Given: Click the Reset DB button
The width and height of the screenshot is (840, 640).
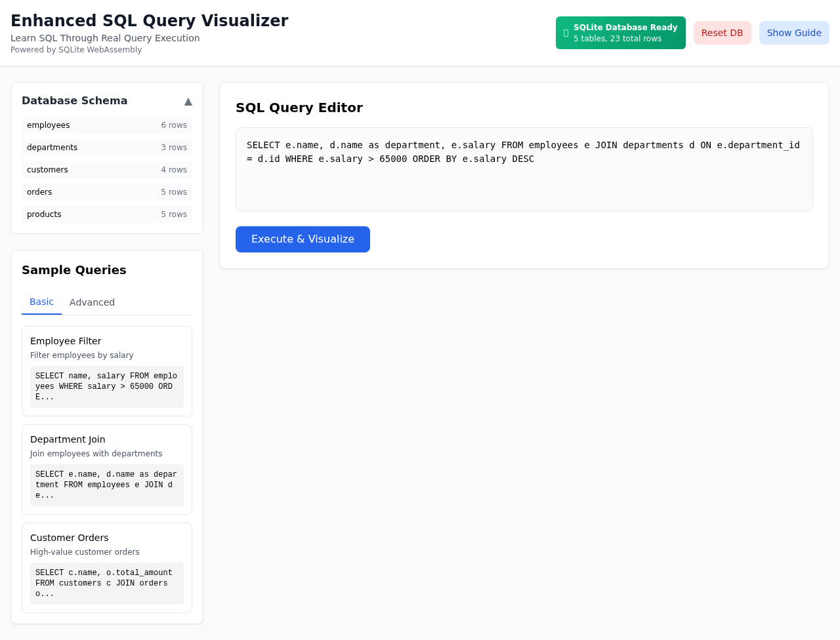Looking at the screenshot, I should pos(722,32).
